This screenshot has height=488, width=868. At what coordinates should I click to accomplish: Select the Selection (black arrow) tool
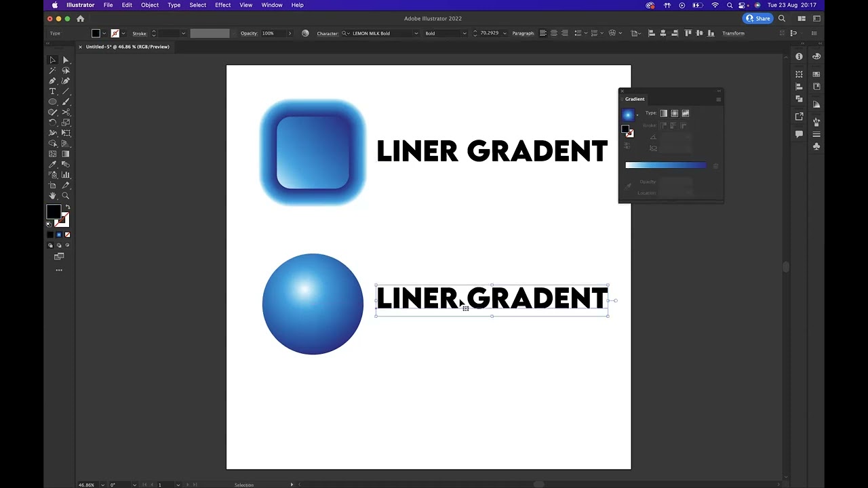point(52,60)
